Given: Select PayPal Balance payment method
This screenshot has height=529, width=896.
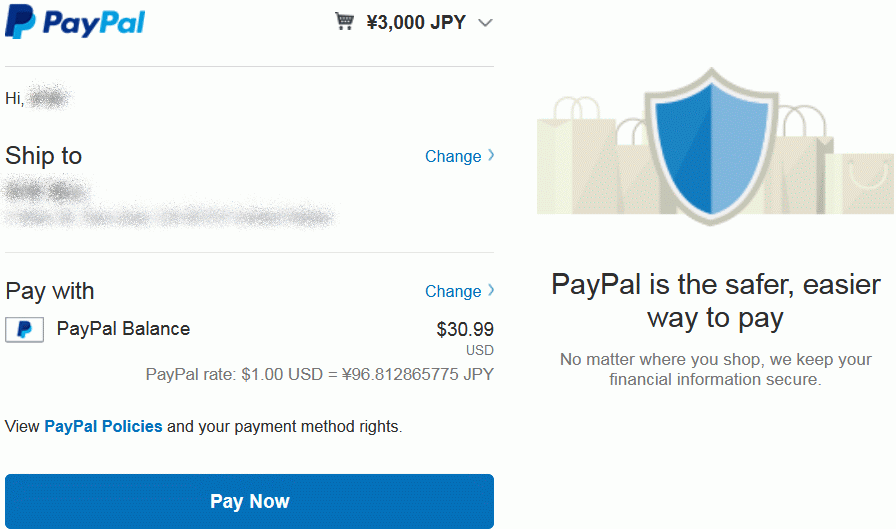Looking at the screenshot, I should pos(123,328).
